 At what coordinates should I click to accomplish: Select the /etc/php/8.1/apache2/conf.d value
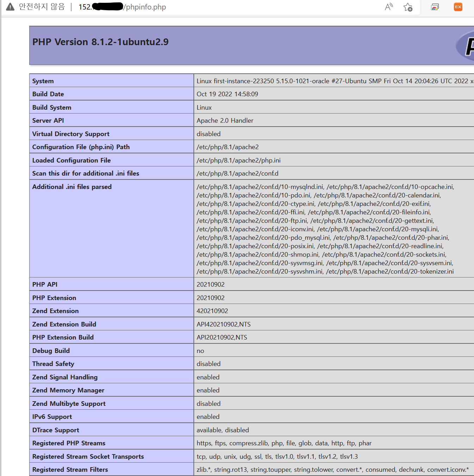tap(238, 173)
